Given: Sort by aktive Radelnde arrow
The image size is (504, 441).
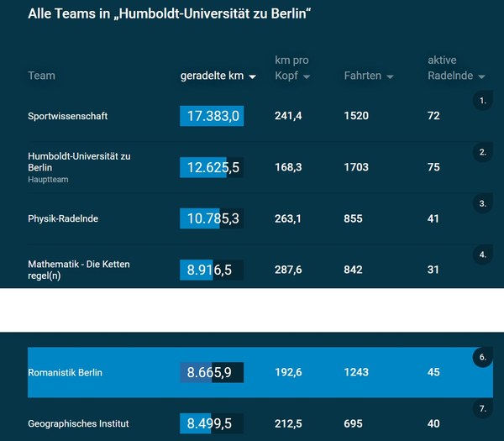Looking at the screenshot, I should click(481, 76).
